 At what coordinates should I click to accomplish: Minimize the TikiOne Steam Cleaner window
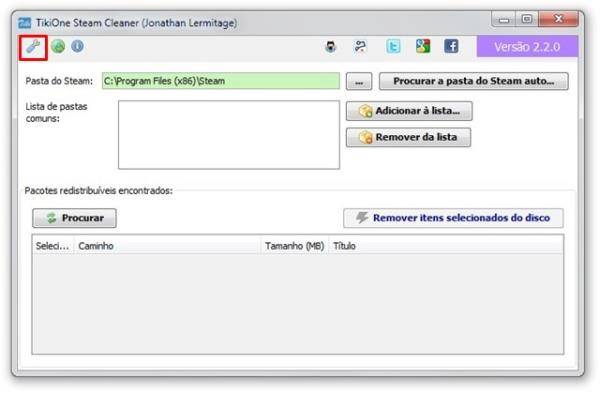[x=504, y=19]
